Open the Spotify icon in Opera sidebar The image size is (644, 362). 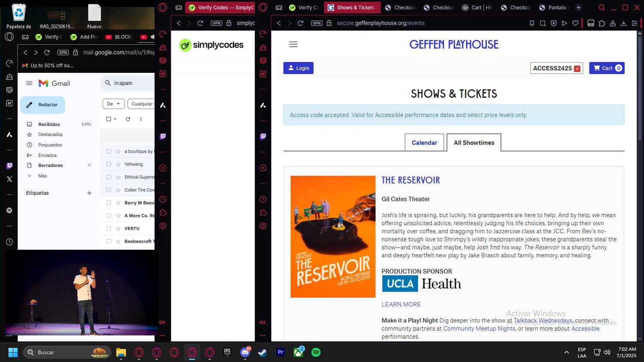tap(9, 211)
